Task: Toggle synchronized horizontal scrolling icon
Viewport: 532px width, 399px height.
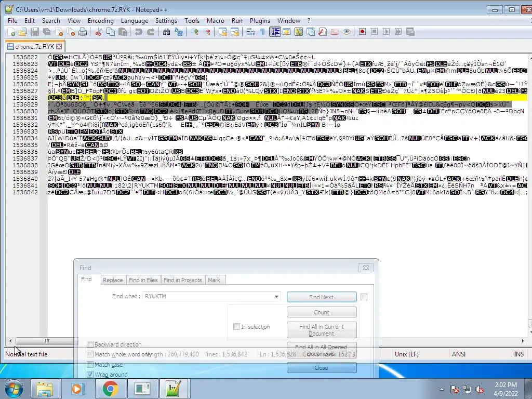Action: click(234, 32)
